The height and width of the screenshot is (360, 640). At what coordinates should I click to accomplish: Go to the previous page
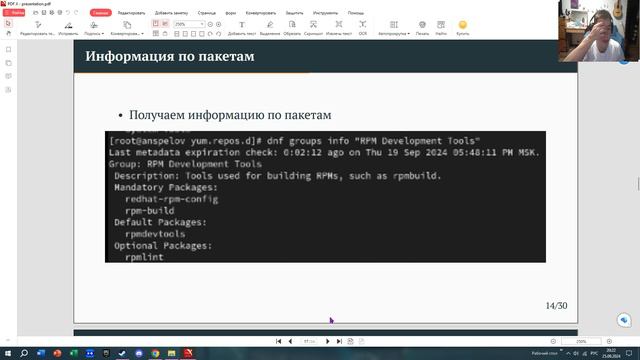[x=290, y=341]
